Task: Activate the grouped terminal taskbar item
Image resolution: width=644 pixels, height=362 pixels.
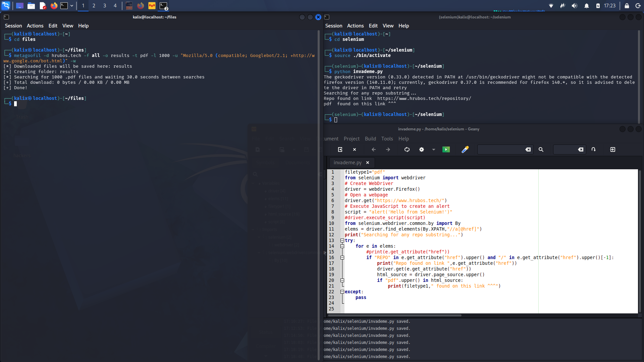Action: tap(163, 6)
